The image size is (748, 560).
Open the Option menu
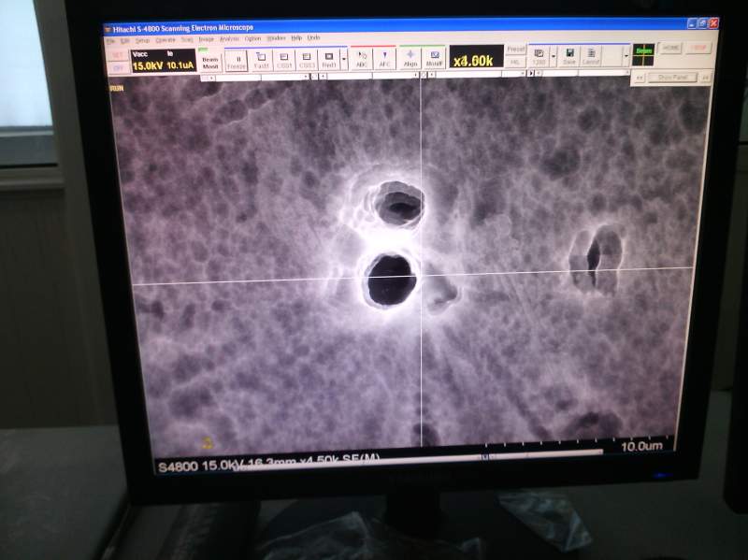pyautogui.click(x=252, y=38)
